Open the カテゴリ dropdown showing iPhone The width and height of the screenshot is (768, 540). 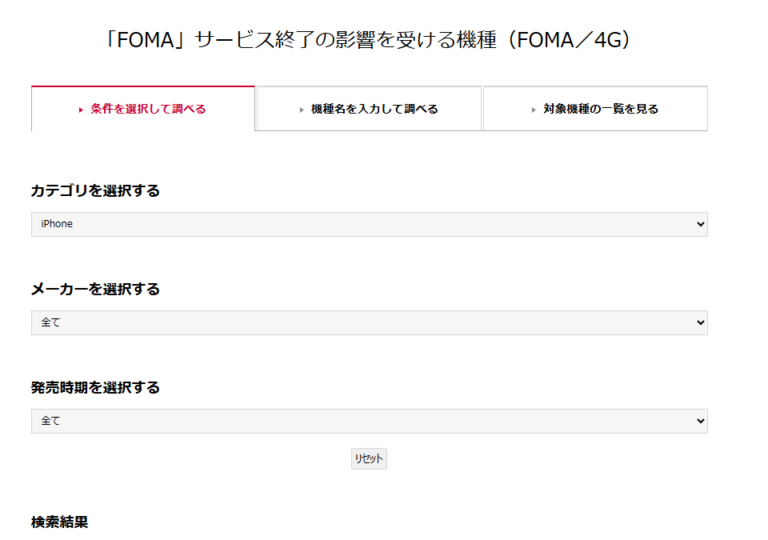point(369,224)
